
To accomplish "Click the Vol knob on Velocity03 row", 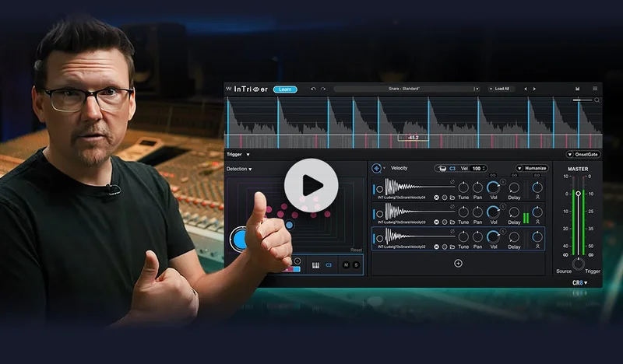I will [493, 212].
